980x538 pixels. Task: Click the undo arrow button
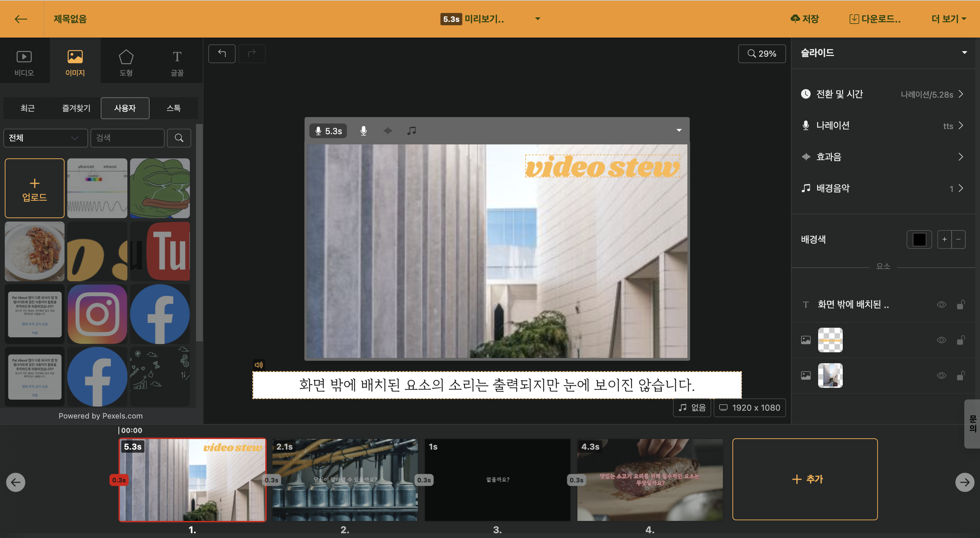point(222,54)
